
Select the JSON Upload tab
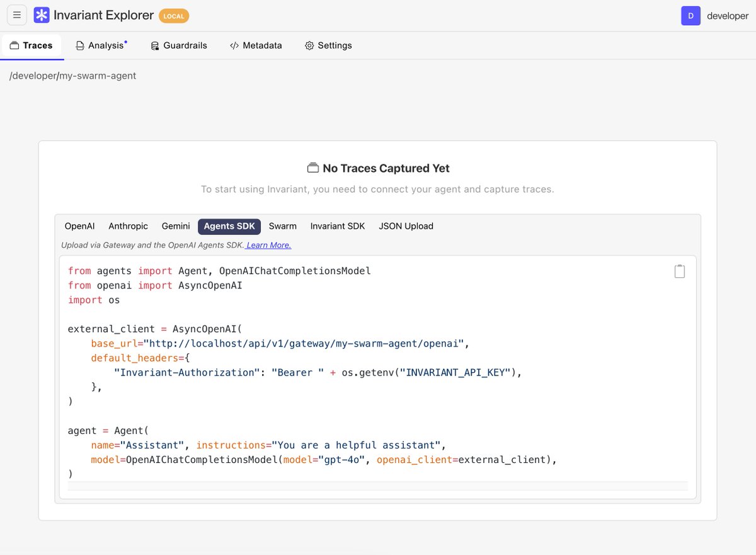406,226
